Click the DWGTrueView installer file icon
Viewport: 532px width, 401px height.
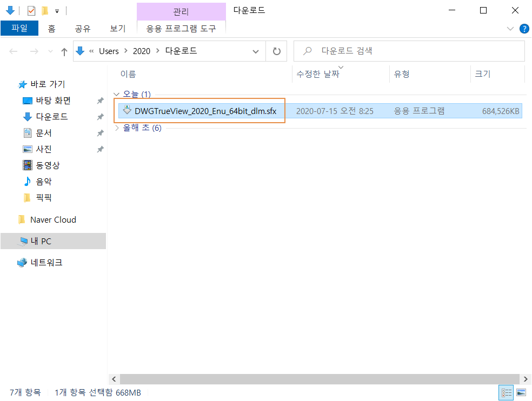127,110
